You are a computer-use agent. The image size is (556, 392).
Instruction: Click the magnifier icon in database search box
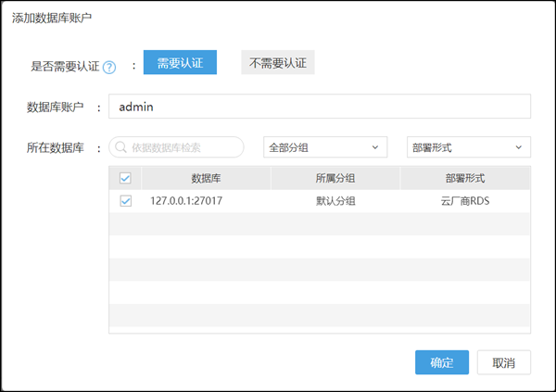click(x=121, y=147)
